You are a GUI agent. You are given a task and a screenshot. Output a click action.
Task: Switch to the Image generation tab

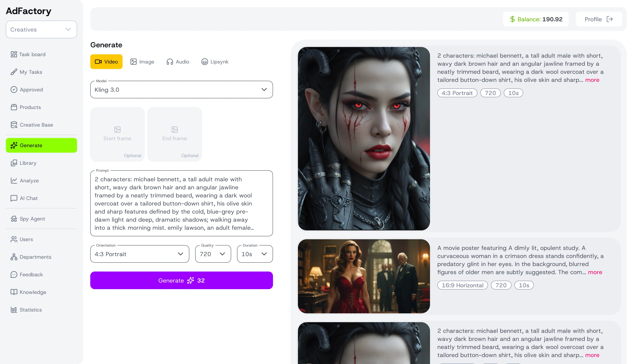tap(142, 62)
